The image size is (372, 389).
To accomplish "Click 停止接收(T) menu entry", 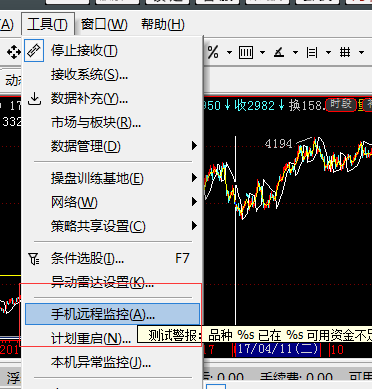I will point(112,51).
